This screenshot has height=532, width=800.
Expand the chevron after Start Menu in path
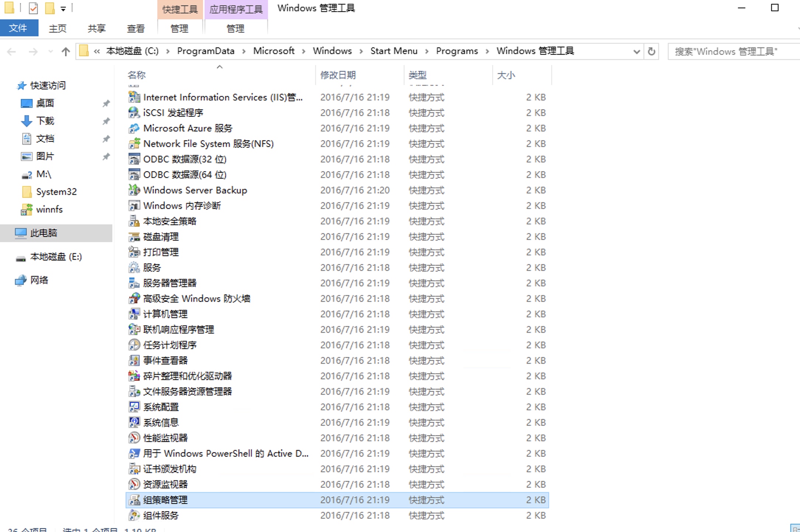point(427,51)
